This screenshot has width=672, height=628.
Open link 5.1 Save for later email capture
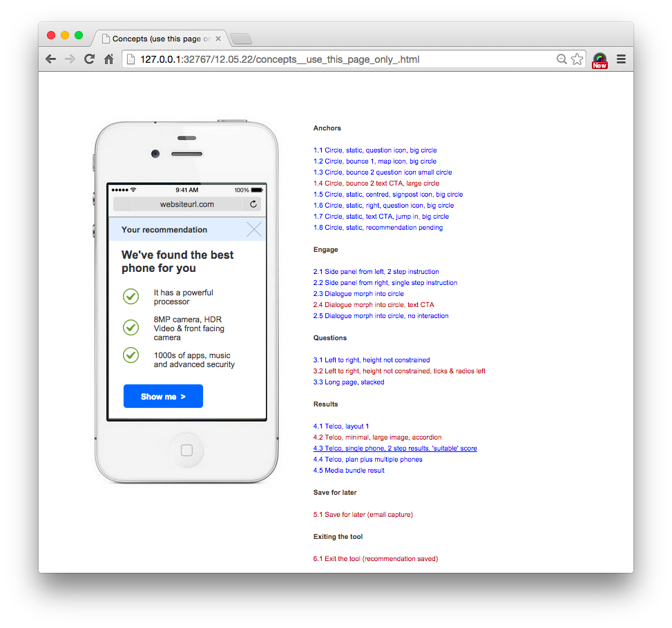(363, 515)
